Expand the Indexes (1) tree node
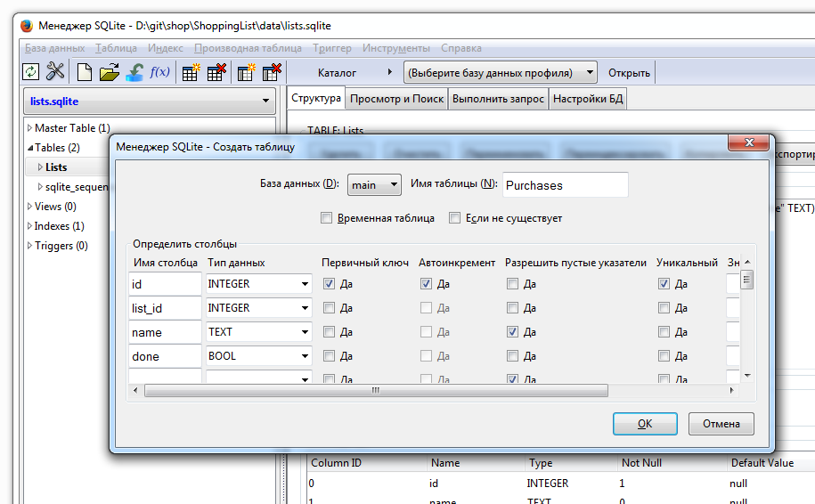The height and width of the screenshot is (504, 815). tap(29, 226)
